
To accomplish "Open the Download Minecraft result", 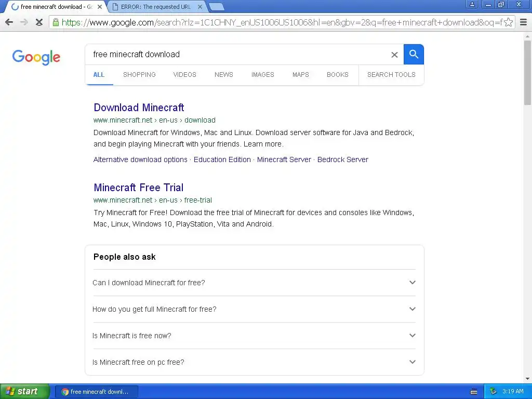I will (x=139, y=108).
